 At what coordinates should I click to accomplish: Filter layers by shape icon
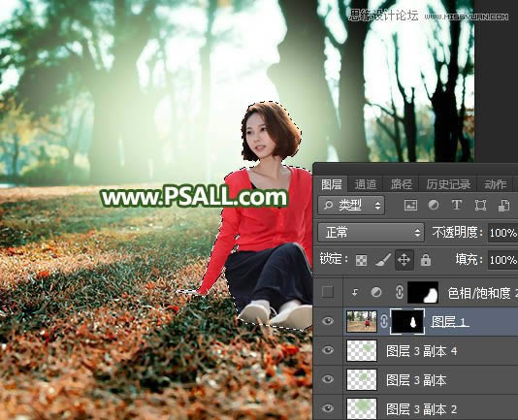pos(480,206)
